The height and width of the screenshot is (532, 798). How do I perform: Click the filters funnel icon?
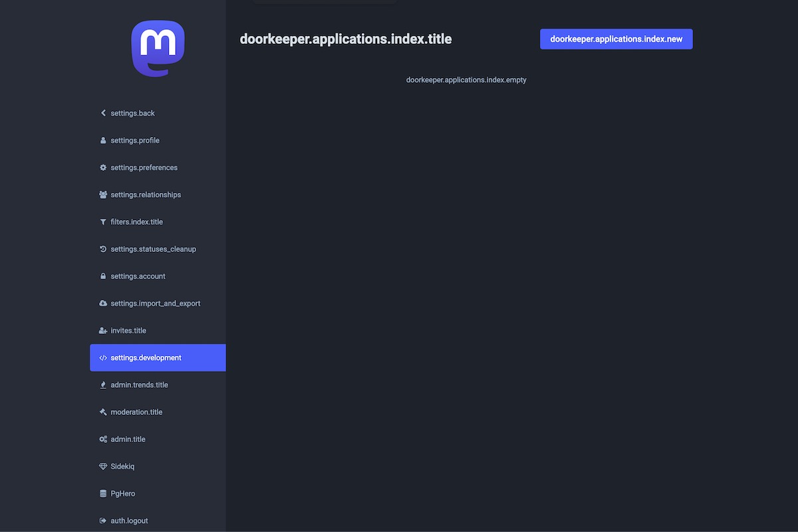[103, 222]
